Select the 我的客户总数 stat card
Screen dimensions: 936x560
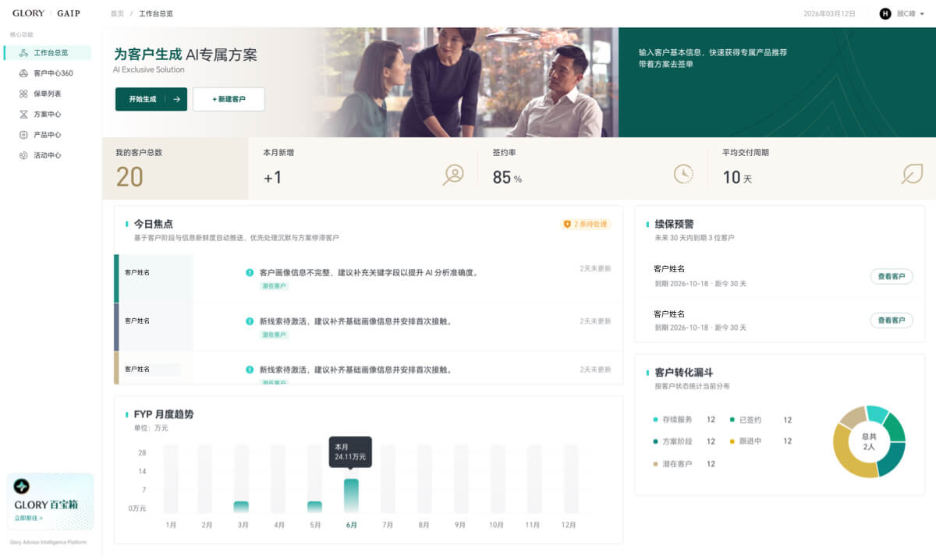[175, 168]
